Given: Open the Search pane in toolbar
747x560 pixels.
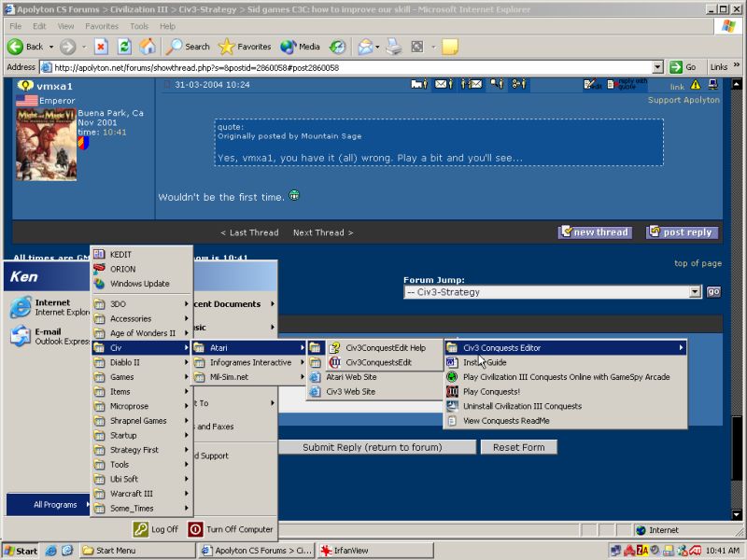Looking at the screenshot, I should [x=189, y=47].
